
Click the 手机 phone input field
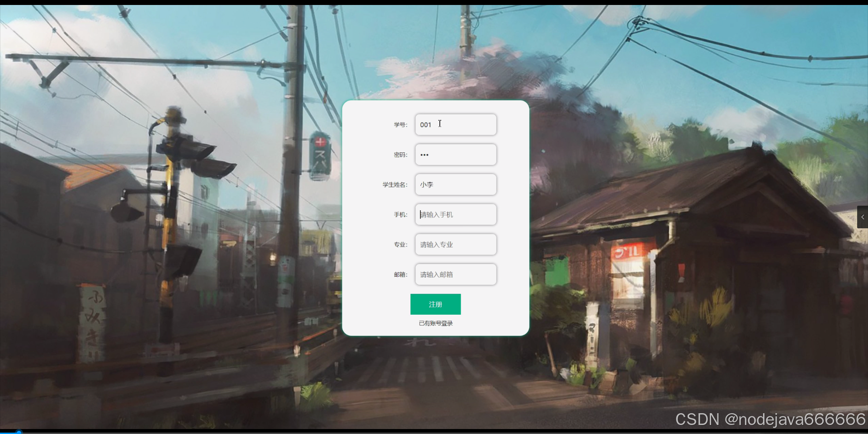click(456, 214)
